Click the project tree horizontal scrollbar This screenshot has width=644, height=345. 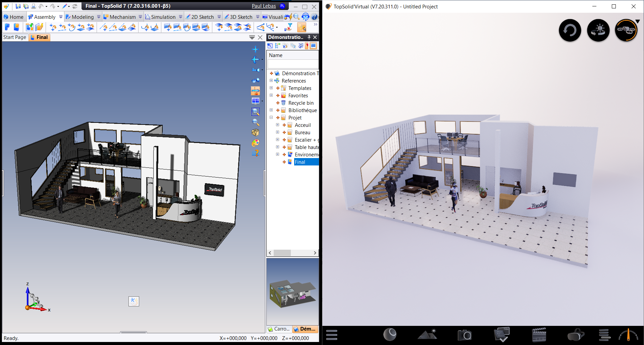tap(282, 253)
